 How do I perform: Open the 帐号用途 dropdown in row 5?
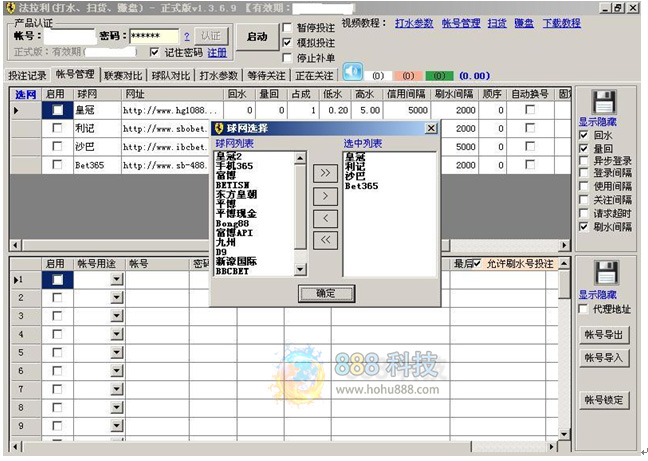coord(117,352)
